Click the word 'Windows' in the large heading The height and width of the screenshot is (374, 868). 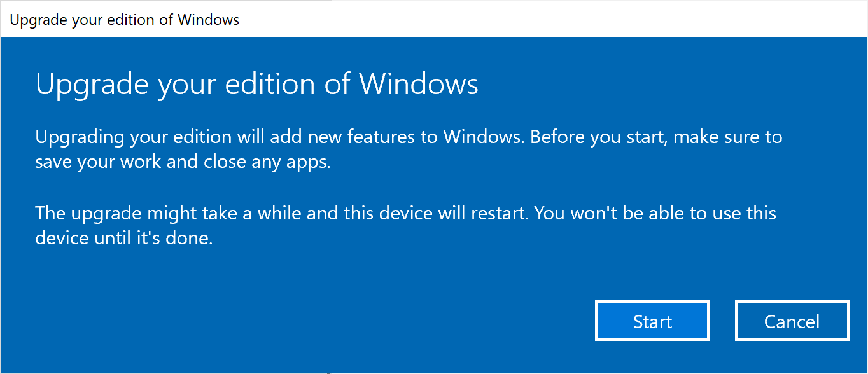418,85
